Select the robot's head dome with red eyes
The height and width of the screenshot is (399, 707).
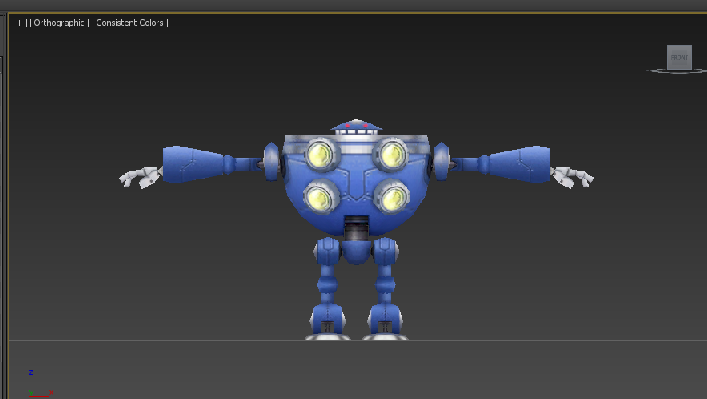[356, 127]
